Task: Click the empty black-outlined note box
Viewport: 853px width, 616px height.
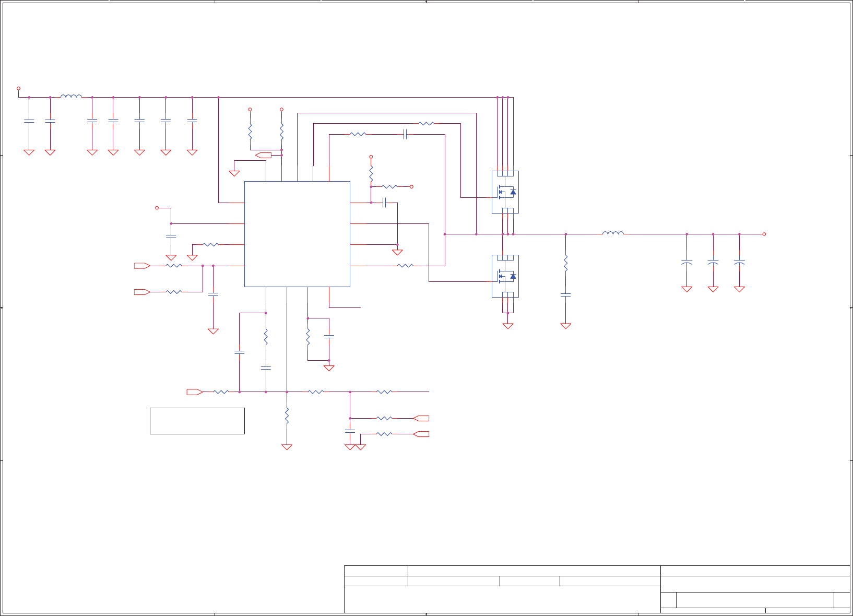Action: pyautogui.click(x=197, y=421)
